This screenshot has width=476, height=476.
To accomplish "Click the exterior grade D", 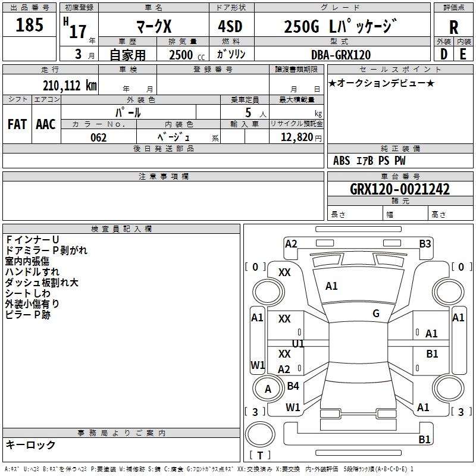I will tap(444, 54).
